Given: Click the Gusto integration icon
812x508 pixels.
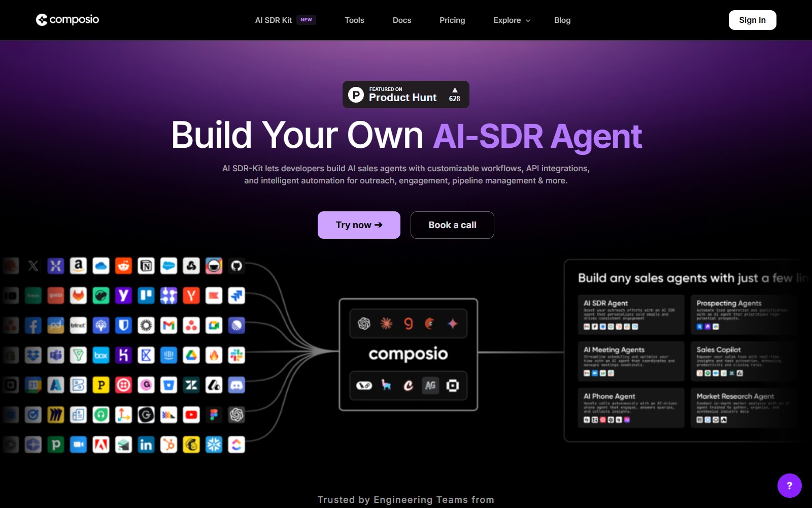Looking at the screenshot, I should [56, 296].
